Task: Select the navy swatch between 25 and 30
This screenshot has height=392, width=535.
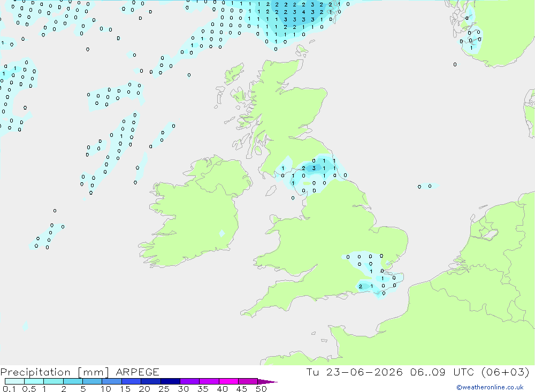Action: tap(170, 381)
